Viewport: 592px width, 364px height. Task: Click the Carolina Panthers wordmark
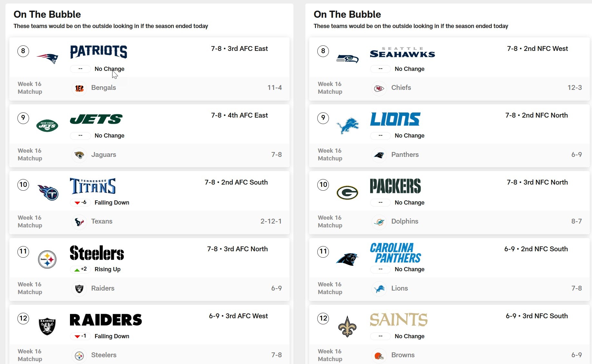(395, 253)
